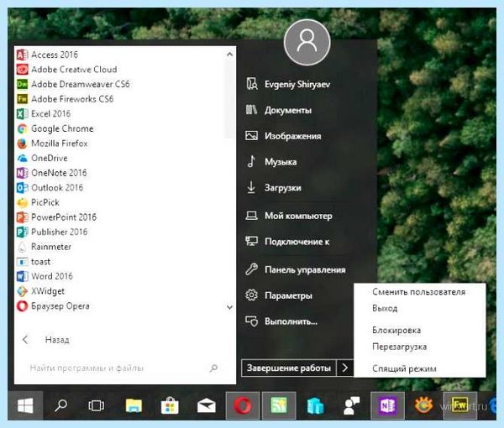Open Изображения folder

[284, 136]
